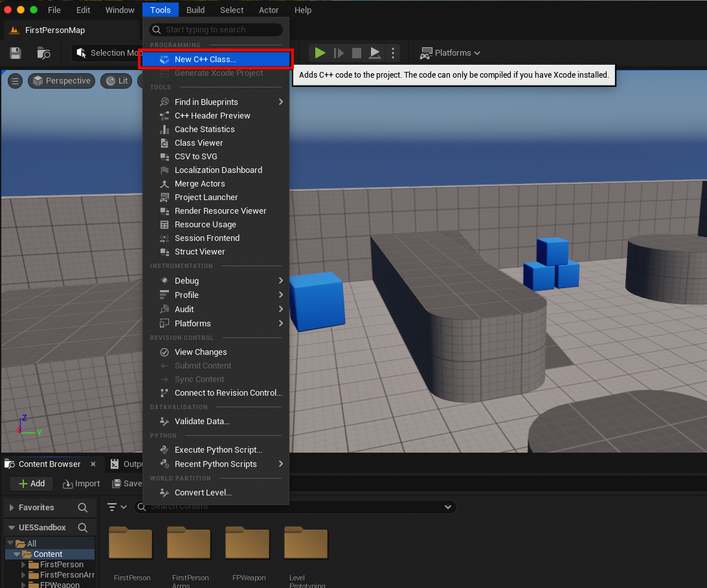This screenshot has height=588, width=707.
Task: Open the viewport hamburger menu icon
Action: click(15, 80)
